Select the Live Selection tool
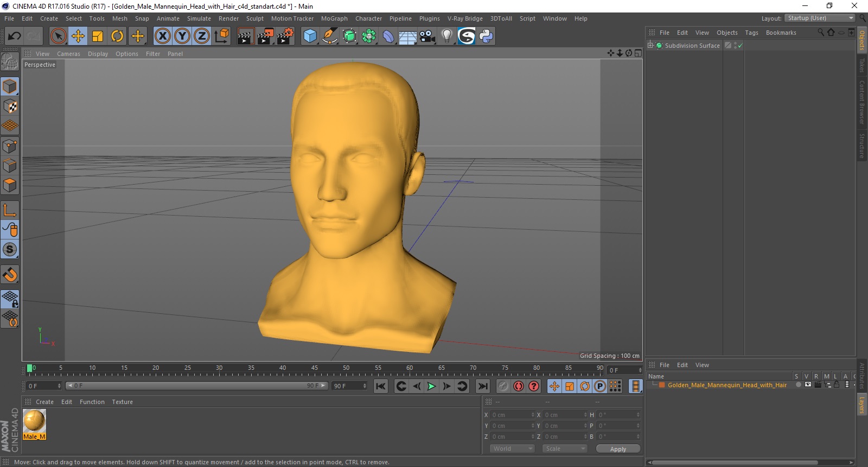The image size is (868, 467). pyautogui.click(x=58, y=36)
